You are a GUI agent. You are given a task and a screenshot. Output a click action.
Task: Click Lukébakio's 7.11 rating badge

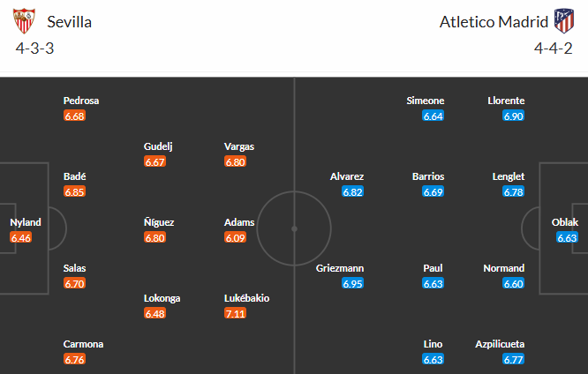[236, 313]
